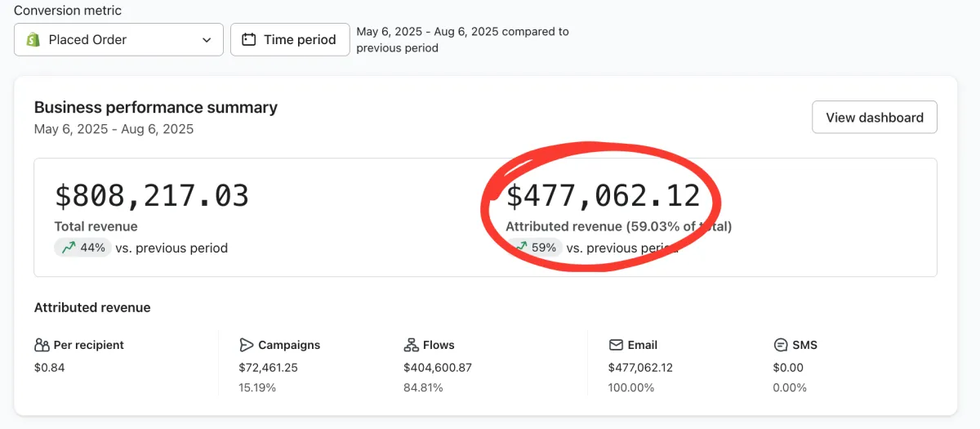Click the Per recipient people icon
Screen dimensions: 980x429
(42, 345)
